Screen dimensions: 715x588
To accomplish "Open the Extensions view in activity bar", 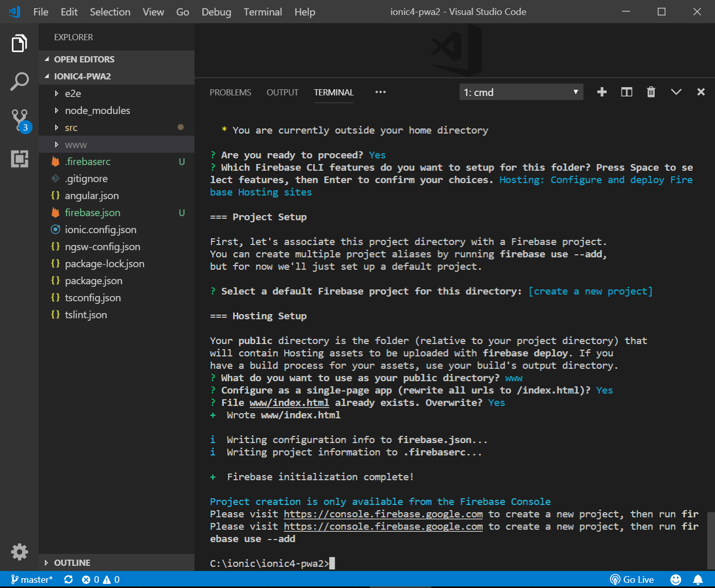I will point(19,159).
